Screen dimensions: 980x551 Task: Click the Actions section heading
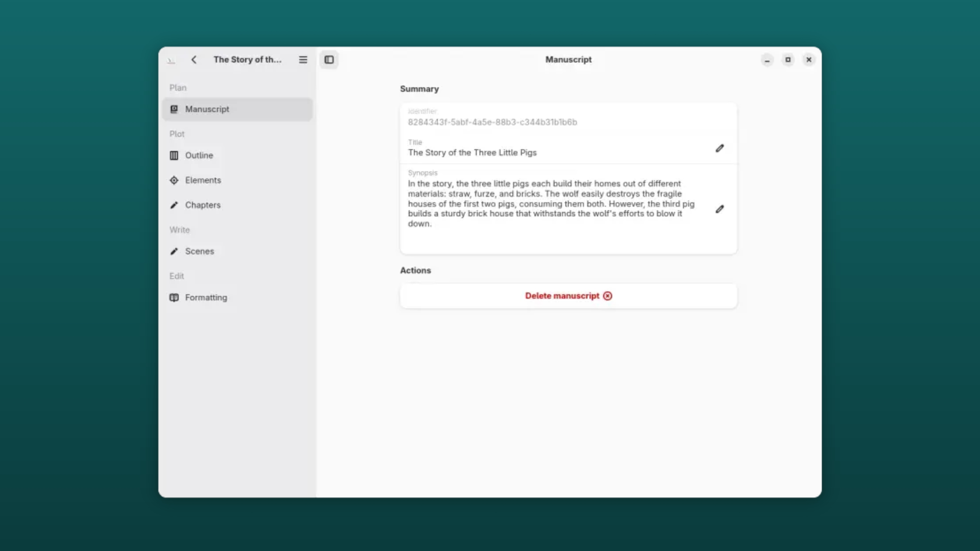(415, 270)
